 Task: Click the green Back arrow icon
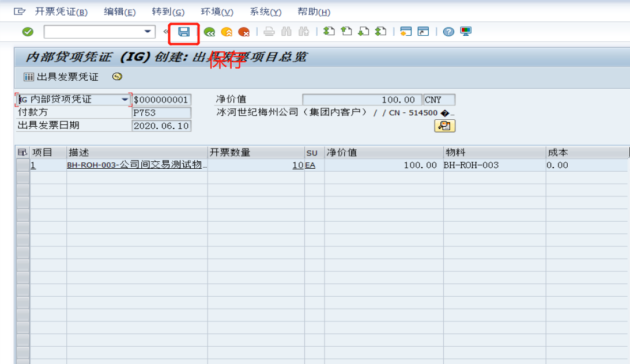coord(209,32)
